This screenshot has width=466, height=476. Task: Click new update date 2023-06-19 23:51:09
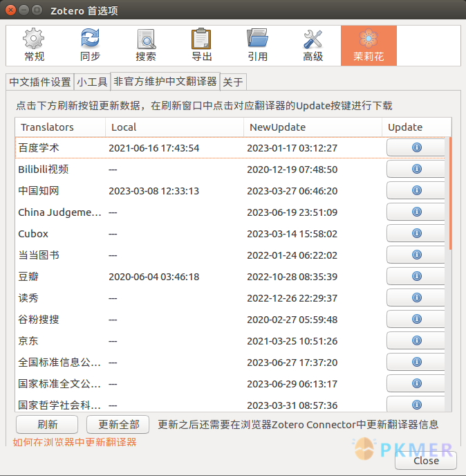click(x=292, y=212)
